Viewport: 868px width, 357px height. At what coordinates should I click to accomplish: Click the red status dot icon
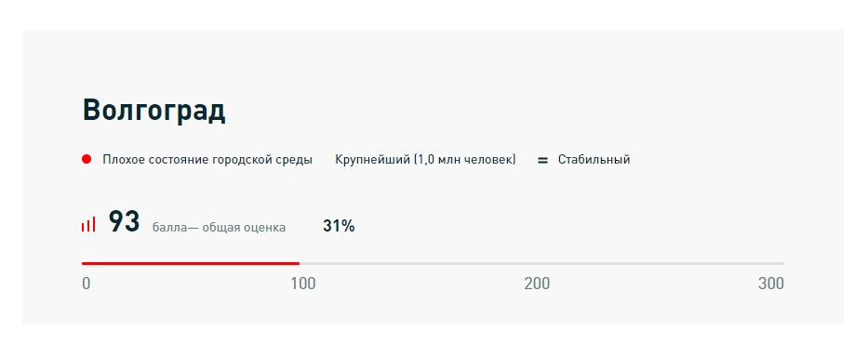click(x=87, y=159)
